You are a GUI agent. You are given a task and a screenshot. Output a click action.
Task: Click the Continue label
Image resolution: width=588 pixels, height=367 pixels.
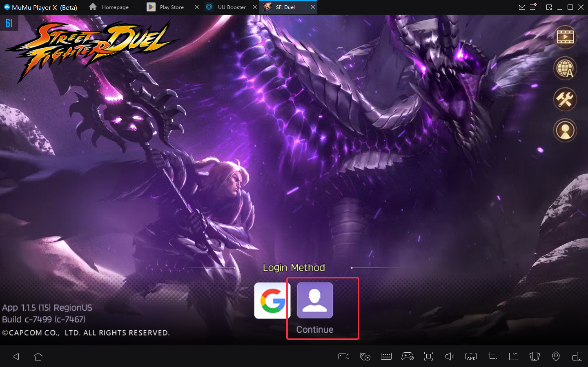pyautogui.click(x=315, y=329)
